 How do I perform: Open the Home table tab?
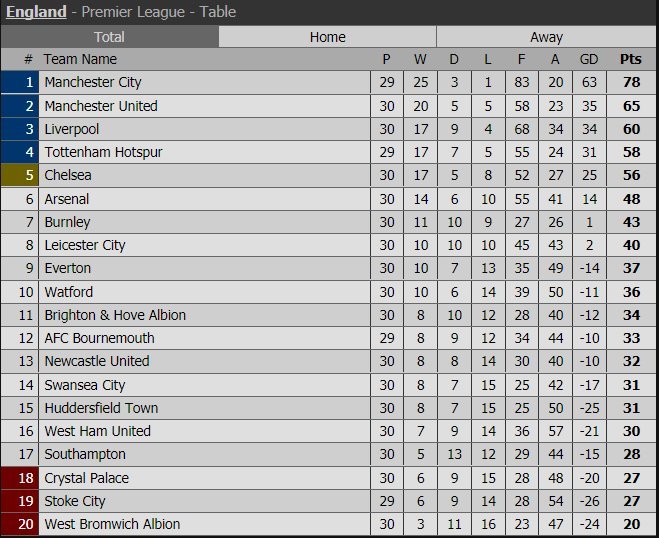[x=327, y=37]
